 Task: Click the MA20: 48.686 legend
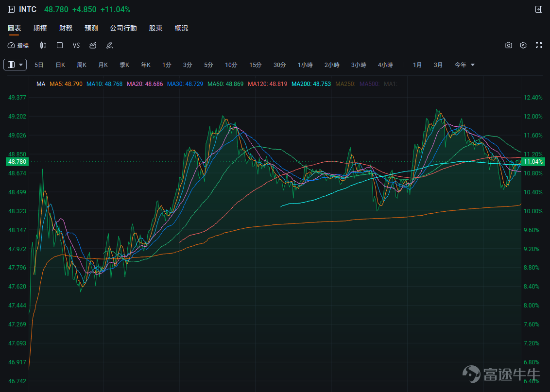(145, 84)
